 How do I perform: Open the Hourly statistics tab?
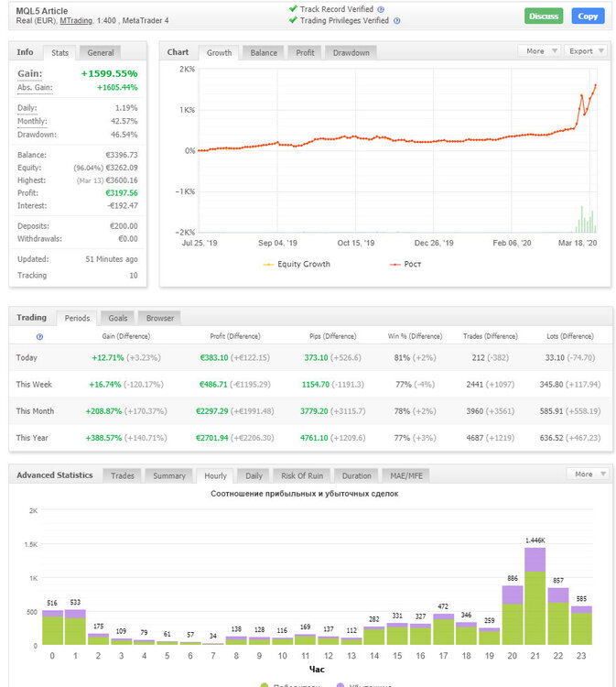coord(215,475)
